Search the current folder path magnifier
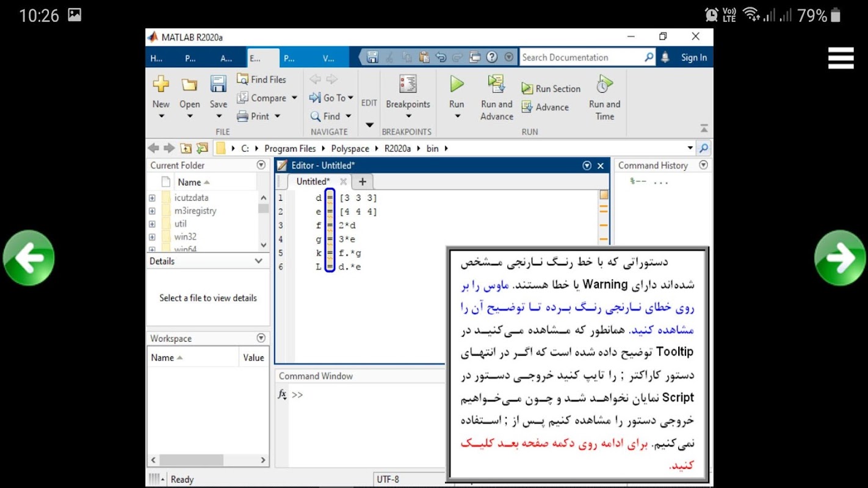868x488 pixels. click(x=704, y=148)
